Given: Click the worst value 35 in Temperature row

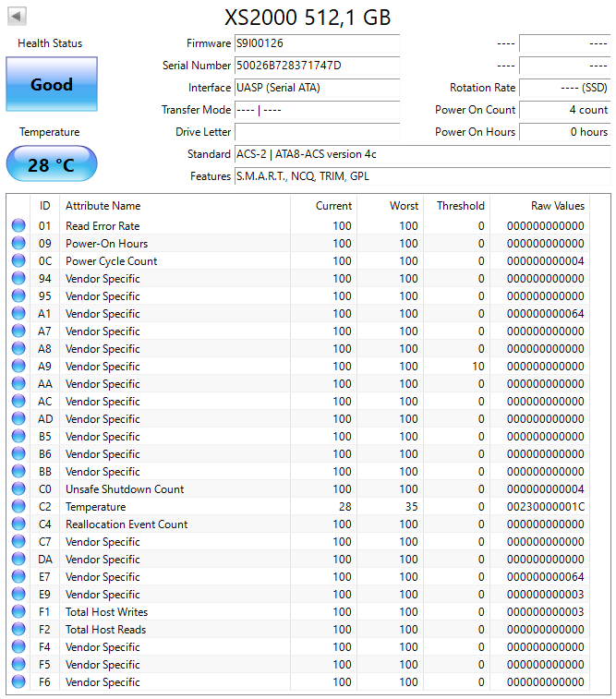Looking at the screenshot, I should [x=411, y=507].
